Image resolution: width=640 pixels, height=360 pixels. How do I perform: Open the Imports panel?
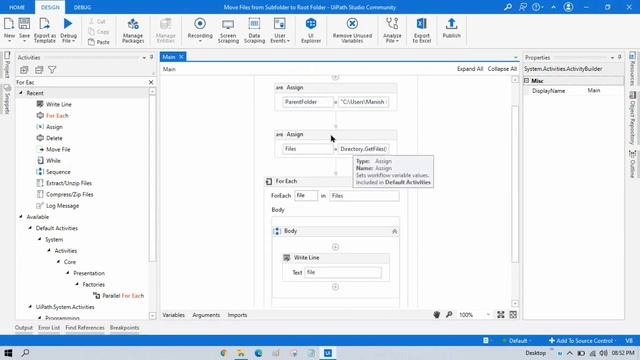[x=237, y=315]
